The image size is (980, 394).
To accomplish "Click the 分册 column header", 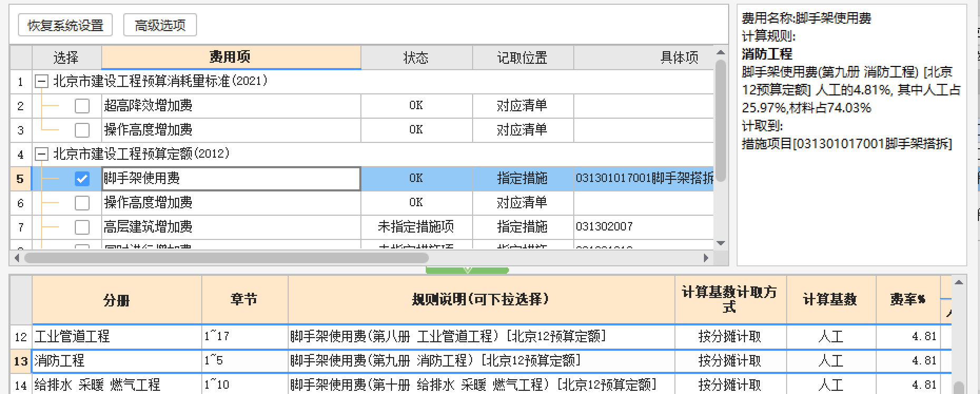I will (x=117, y=300).
